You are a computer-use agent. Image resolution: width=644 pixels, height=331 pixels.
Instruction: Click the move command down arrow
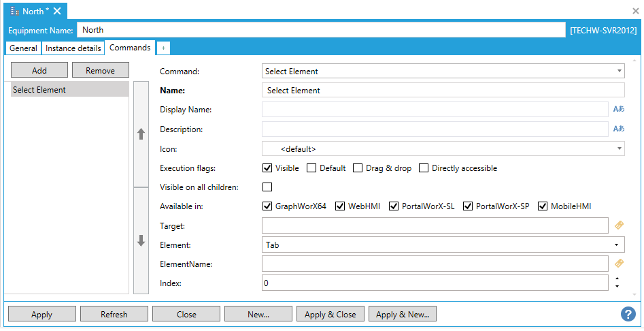tap(141, 240)
